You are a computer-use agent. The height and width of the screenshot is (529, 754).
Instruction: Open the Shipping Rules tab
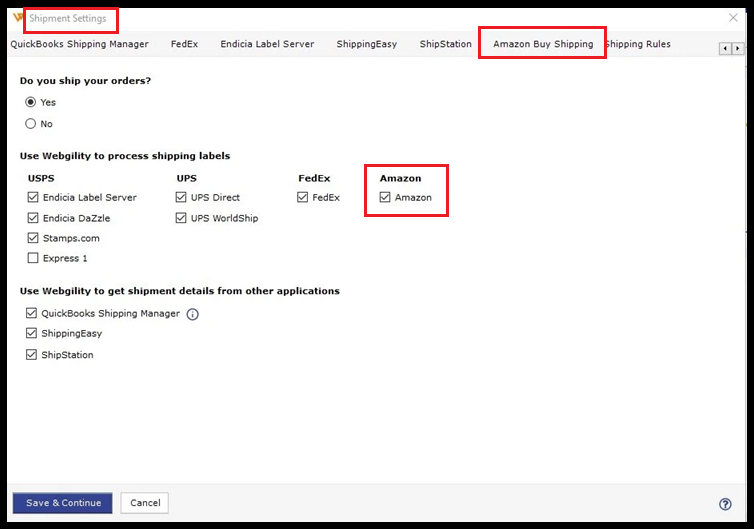638,44
